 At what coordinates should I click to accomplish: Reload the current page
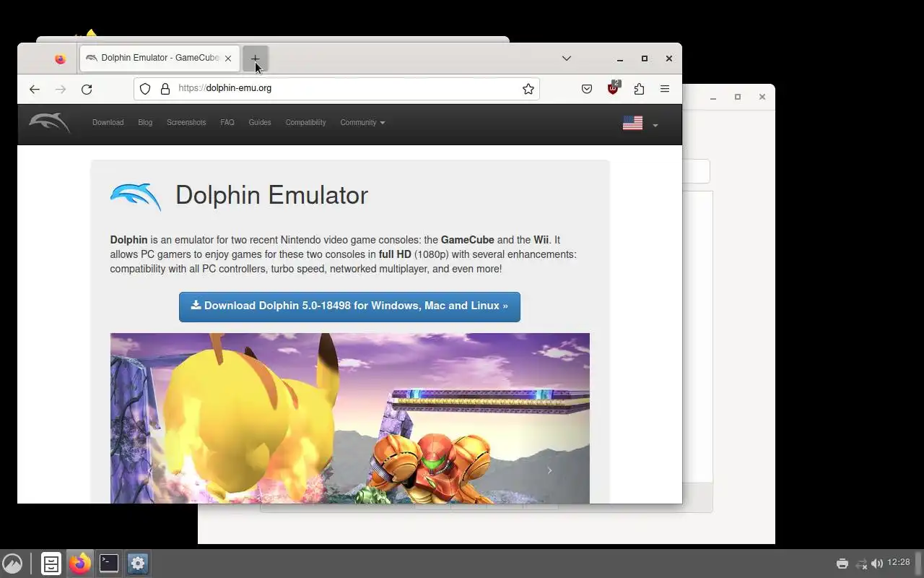(x=87, y=89)
